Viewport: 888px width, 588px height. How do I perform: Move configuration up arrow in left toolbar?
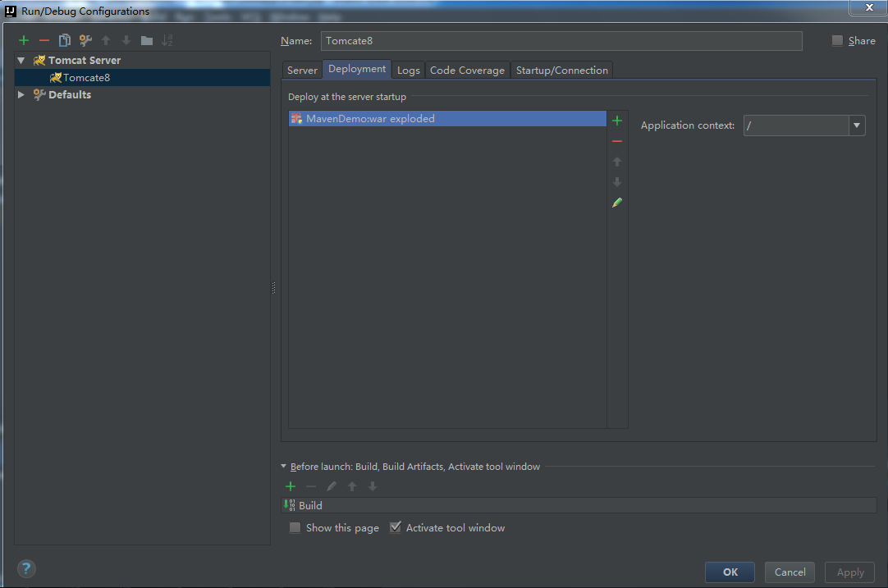pos(106,40)
